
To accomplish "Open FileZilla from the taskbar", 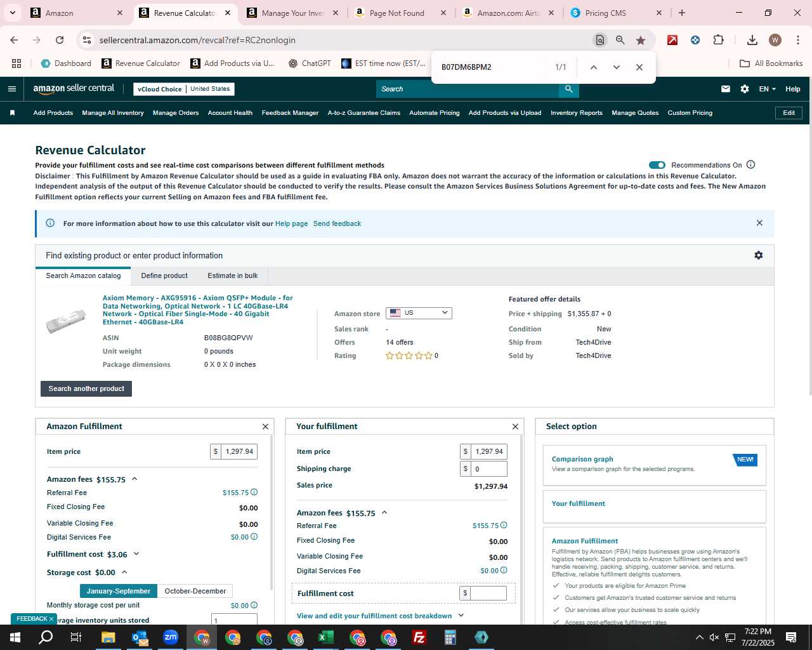I will 419,637.
